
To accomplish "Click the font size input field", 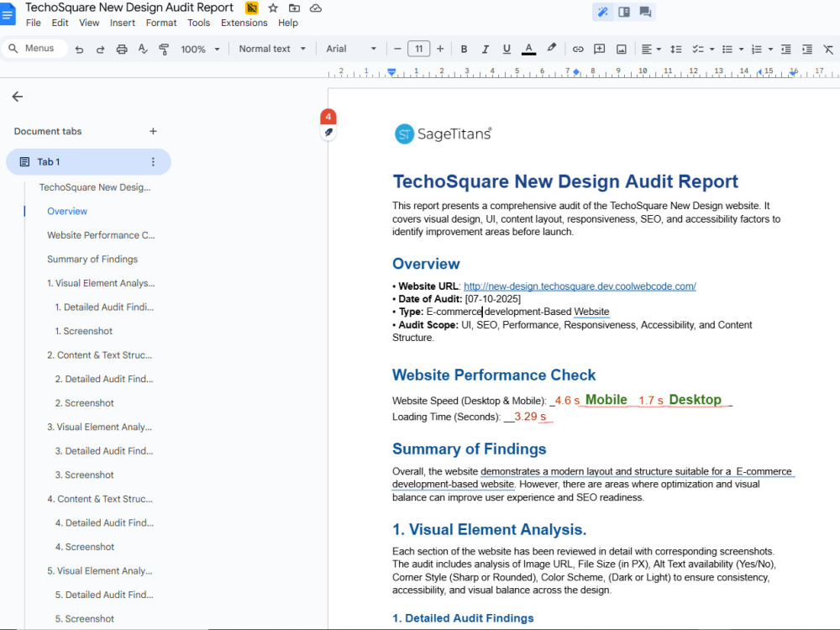I will pyautogui.click(x=419, y=49).
